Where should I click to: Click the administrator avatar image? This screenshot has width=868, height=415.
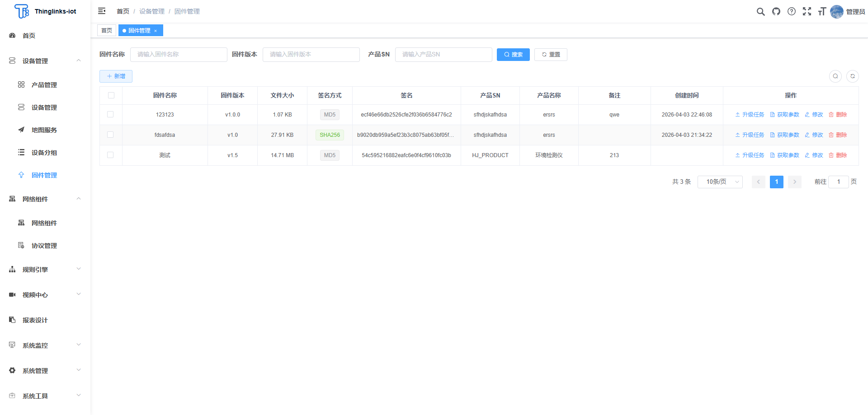[x=836, y=12]
